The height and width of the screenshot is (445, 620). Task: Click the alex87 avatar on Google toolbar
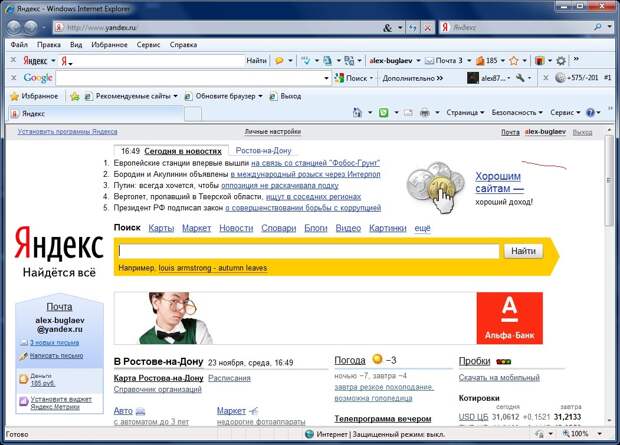473,78
